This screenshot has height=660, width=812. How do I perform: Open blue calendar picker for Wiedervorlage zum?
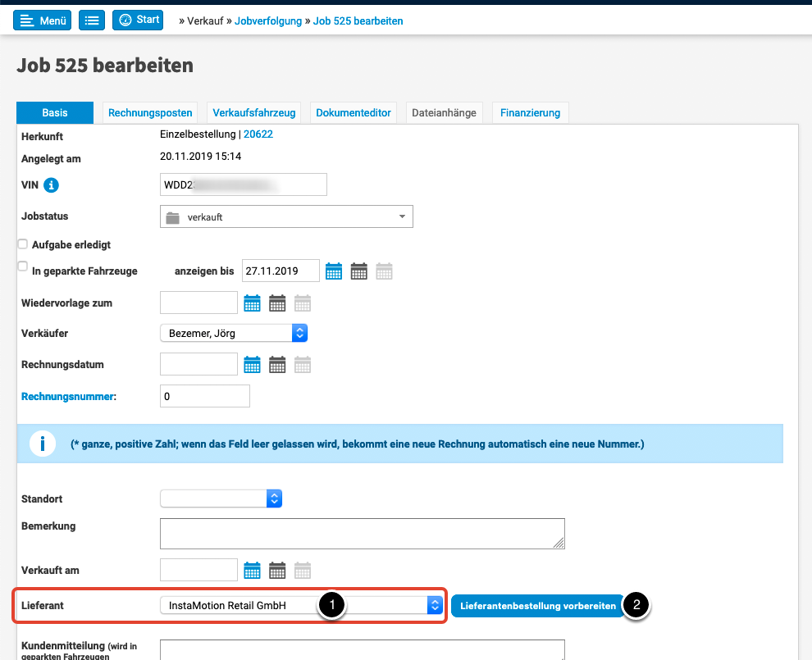[252, 303]
